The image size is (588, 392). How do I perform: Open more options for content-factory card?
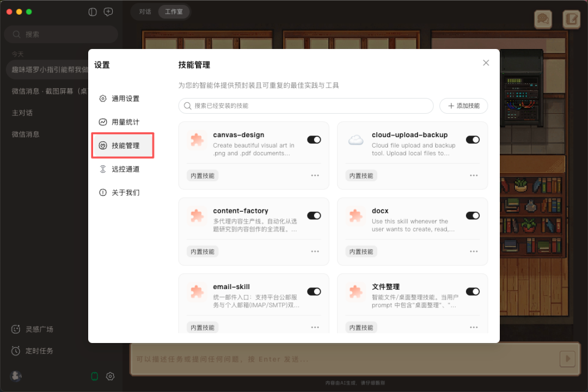(315, 252)
